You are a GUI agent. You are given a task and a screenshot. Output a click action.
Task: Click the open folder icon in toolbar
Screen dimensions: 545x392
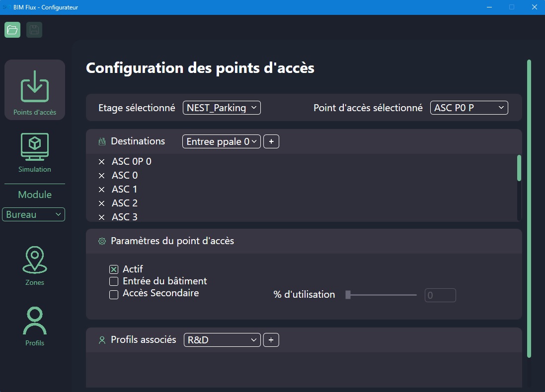12,30
